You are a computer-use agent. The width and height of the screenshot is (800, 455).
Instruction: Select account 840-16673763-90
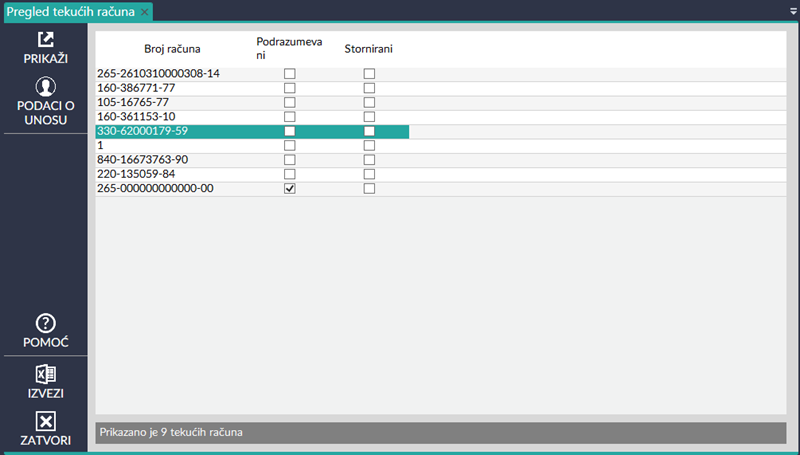[142, 160]
